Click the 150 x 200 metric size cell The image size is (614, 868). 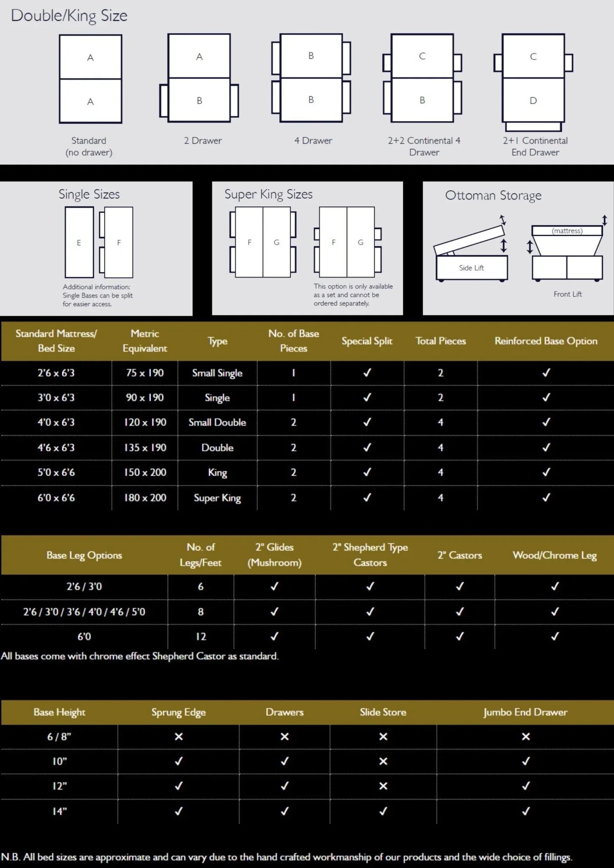(145, 473)
